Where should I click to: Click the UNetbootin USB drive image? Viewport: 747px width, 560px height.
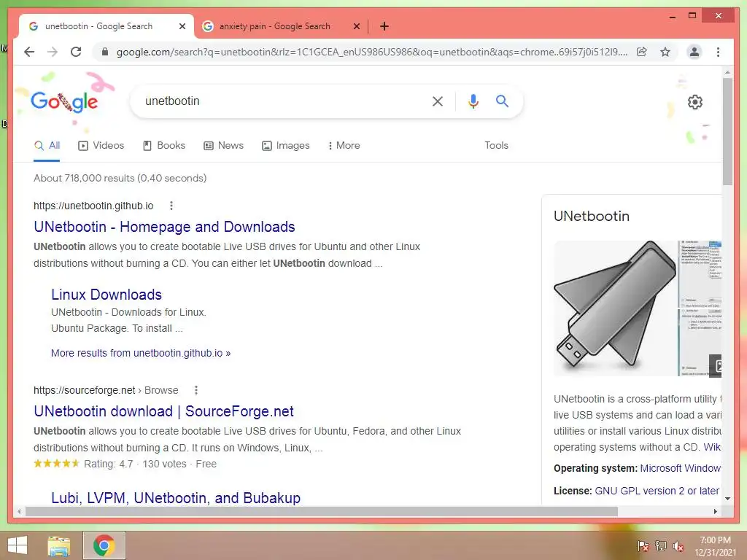tap(615, 308)
